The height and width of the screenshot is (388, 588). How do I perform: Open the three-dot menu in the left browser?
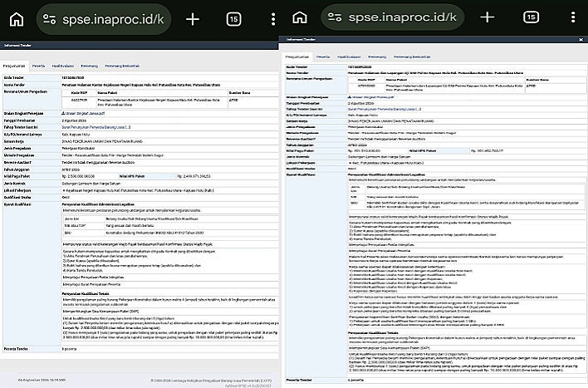click(273, 19)
